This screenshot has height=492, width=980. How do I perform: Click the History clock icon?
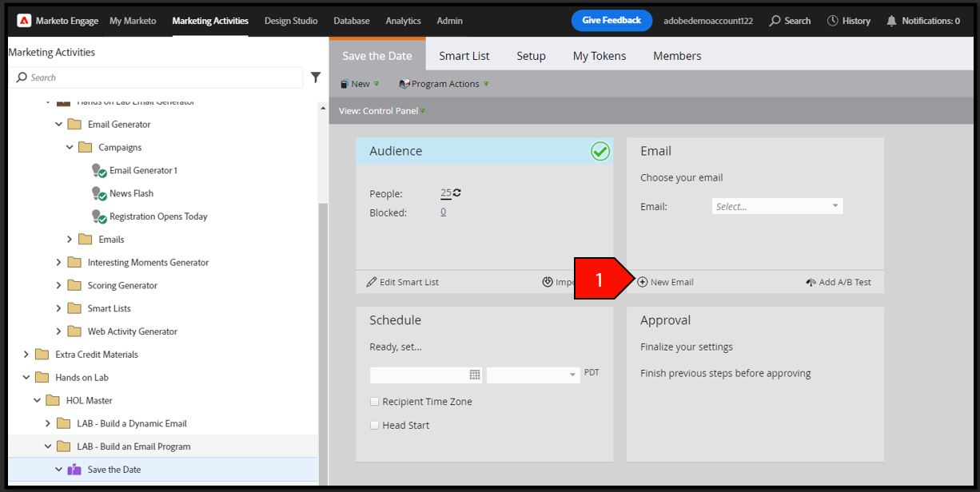click(833, 21)
